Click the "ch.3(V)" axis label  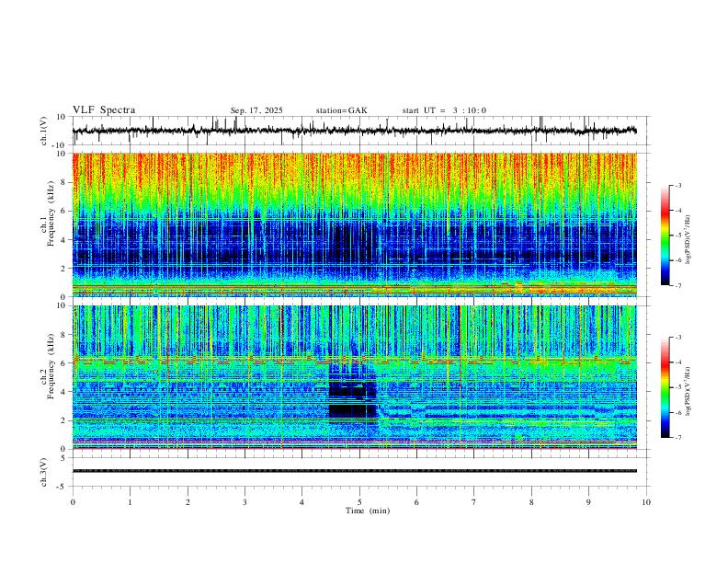(44, 472)
